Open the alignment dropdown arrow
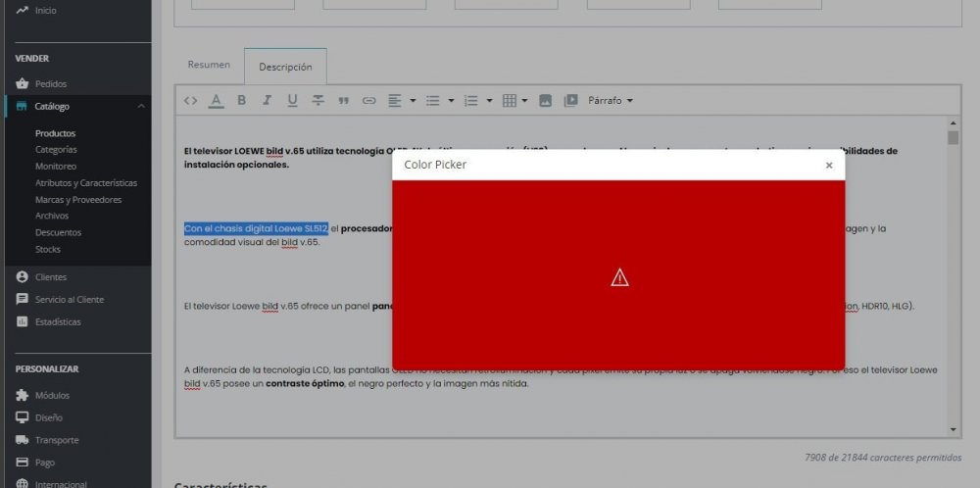This screenshot has width=980, height=488. pos(413,101)
